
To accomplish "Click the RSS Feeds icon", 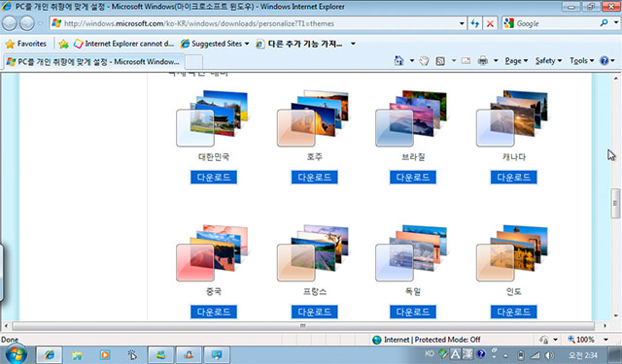I will 440,61.
